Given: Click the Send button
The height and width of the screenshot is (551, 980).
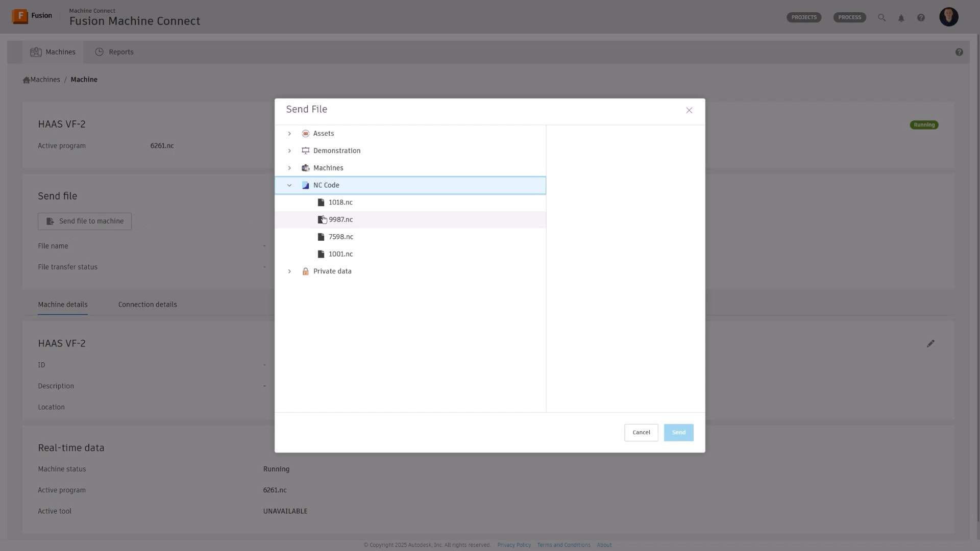Looking at the screenshot, I should click(678, 433).
